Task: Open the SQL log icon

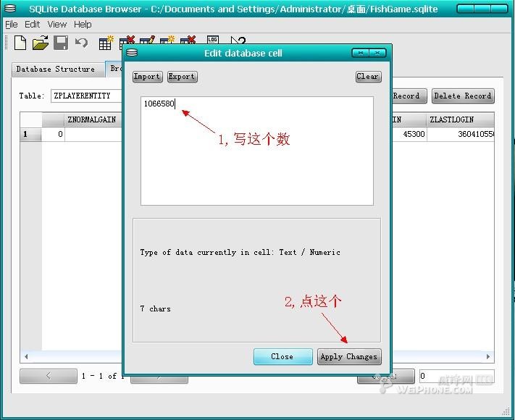Action: [x=212, y=41]
